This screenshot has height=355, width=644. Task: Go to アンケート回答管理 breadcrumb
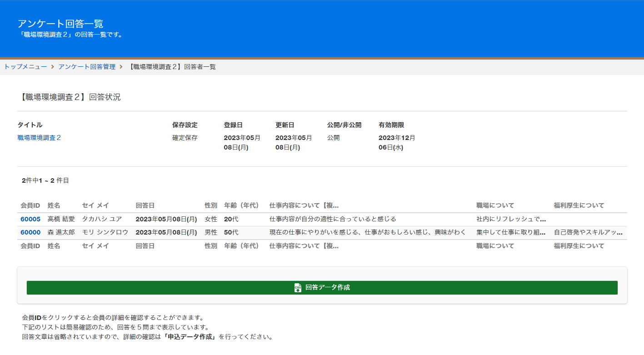coord(87,67)
